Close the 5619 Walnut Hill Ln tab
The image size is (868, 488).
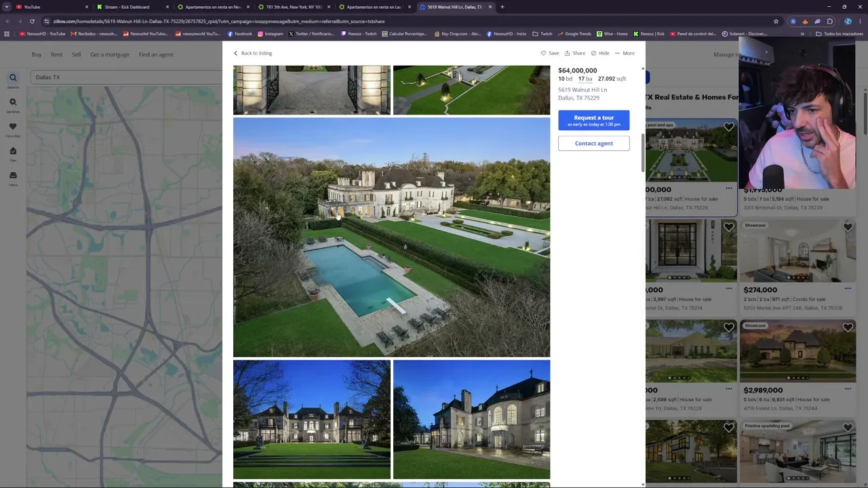pyautogui.click(x=490, y=7)
